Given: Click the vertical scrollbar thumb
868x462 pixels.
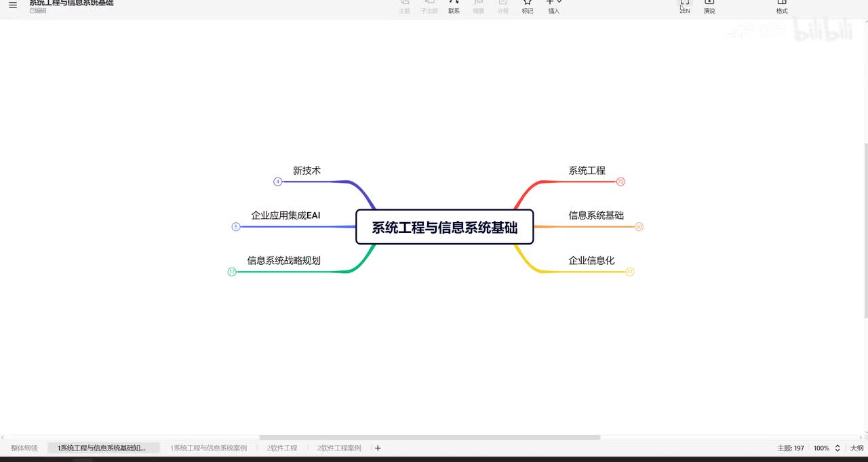Looking at the screenshot, I should [865, 230].
